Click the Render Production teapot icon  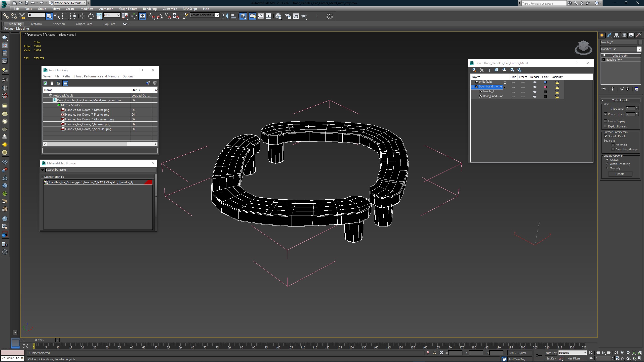tap(304, 16)
